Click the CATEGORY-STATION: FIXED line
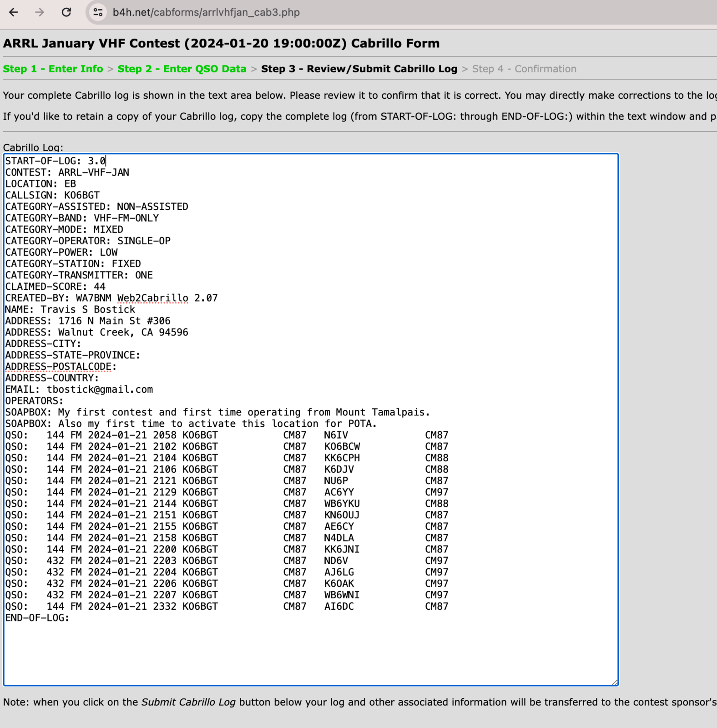 point(73,263)
